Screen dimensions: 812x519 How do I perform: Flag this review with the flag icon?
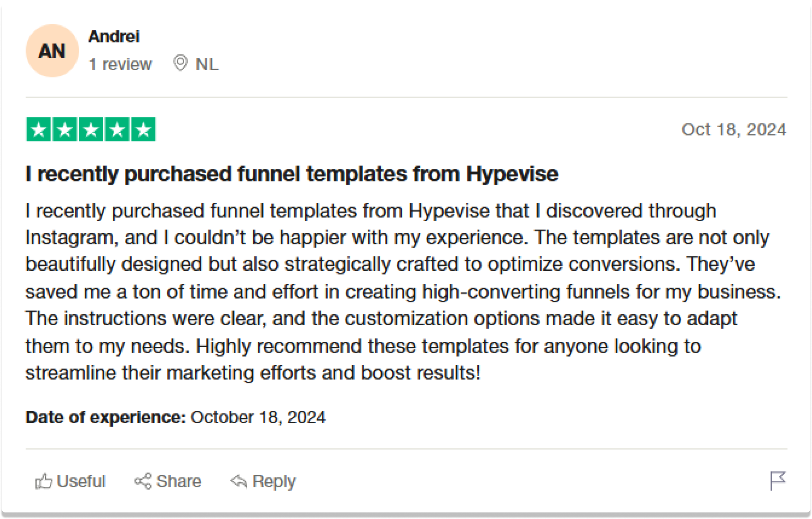(778, 480)
